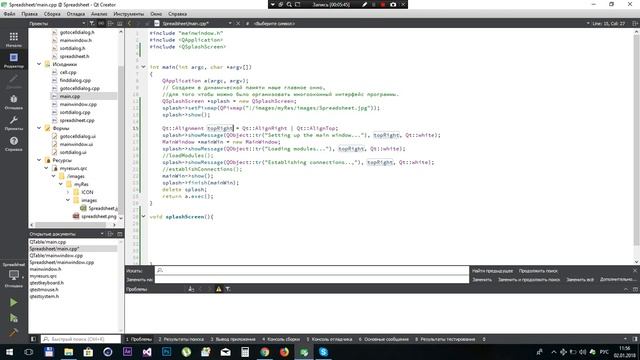Open Firefox from the taskbar
640x360 pixels.
284,352
